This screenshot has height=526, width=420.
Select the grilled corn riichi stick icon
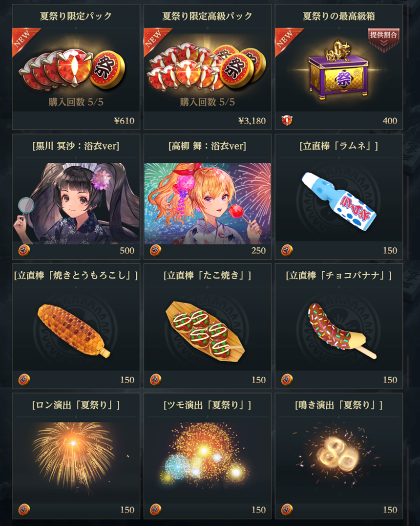pos(74,331)
